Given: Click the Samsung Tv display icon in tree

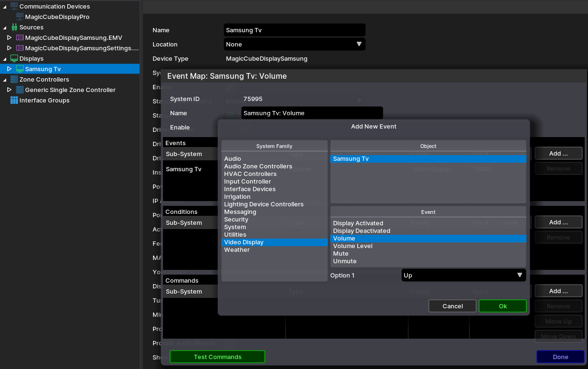Looking at the screenshot, I should point(19,69).
